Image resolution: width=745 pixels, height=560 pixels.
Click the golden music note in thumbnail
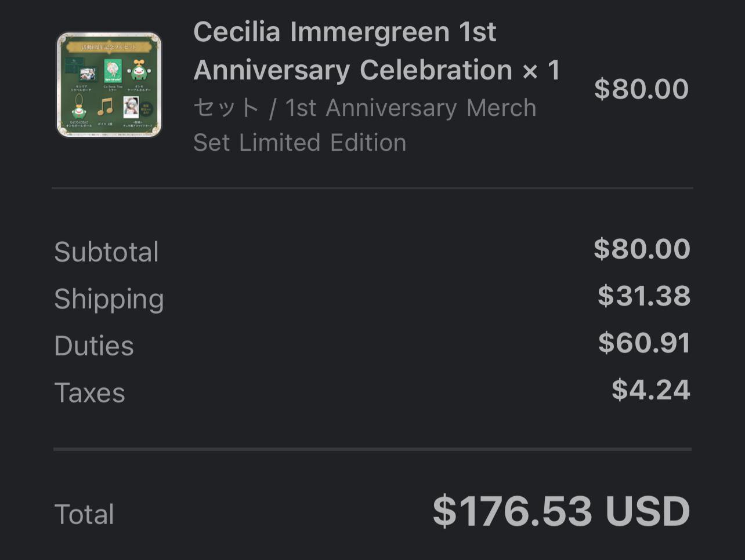(x=104, y=106)
